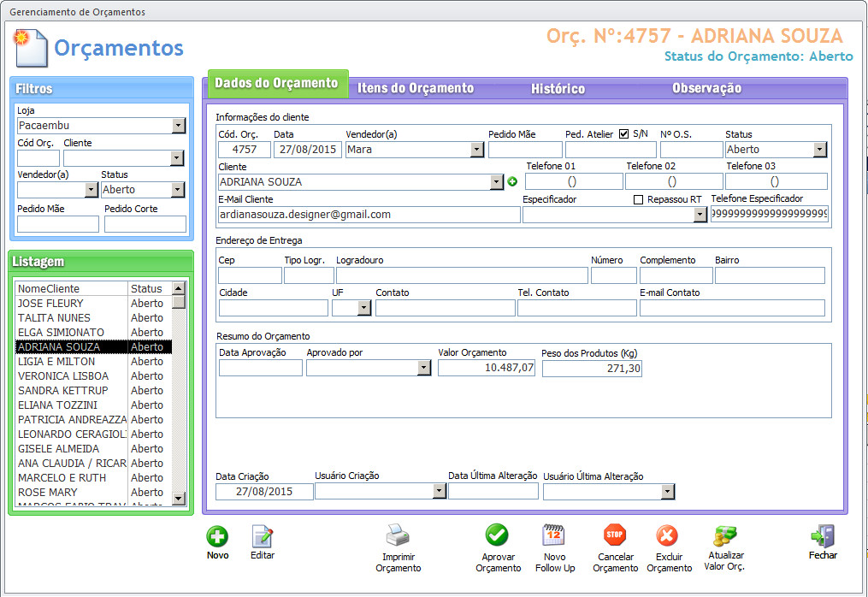Open the Histórico tab
The image size is (868, 597).
point(558,89)
